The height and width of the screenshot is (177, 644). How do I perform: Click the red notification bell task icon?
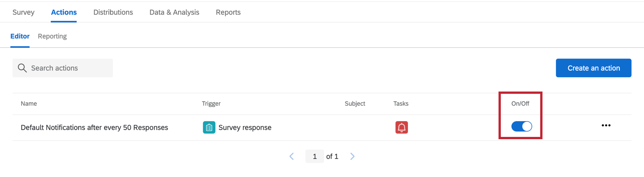[402, 127]
